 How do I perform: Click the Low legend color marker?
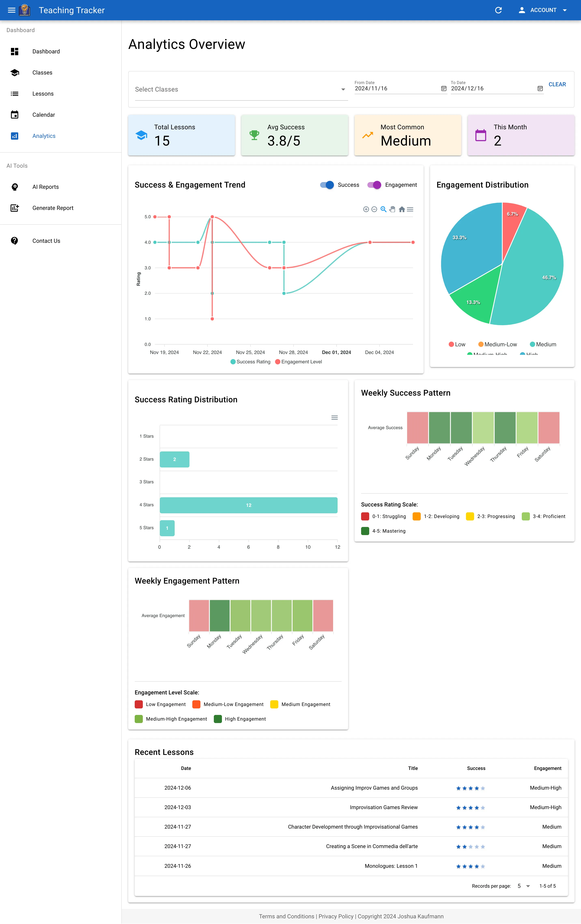click(x=451, y=344)
